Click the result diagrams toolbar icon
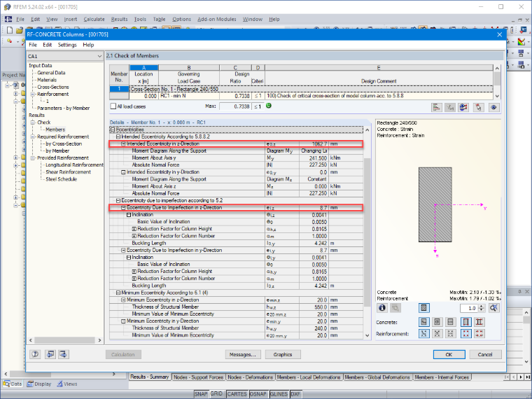532x399 pixels. (x=437, y=107)
